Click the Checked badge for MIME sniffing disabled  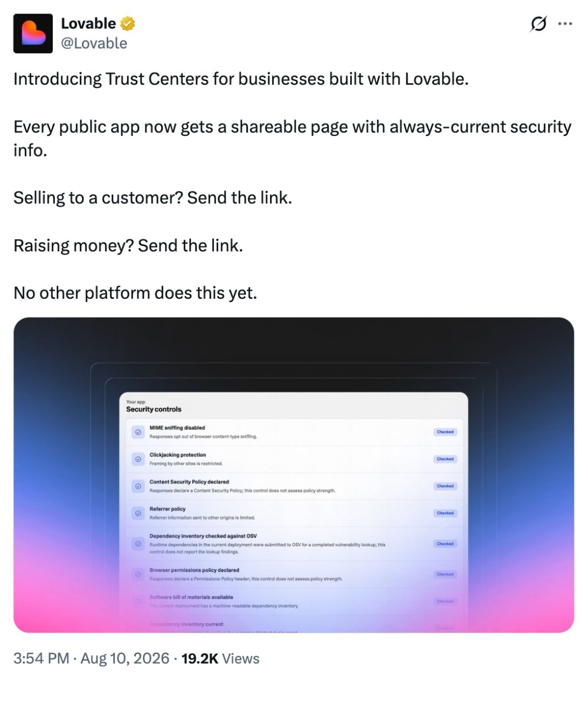point(445,432)
